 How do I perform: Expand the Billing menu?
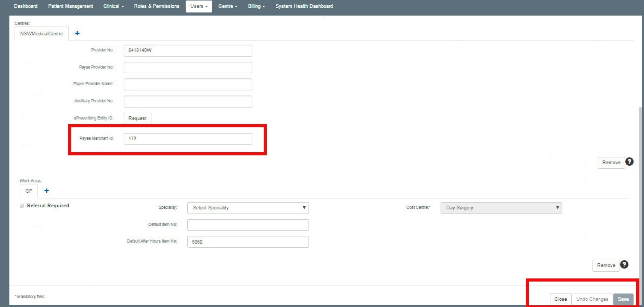pos(256,6)
